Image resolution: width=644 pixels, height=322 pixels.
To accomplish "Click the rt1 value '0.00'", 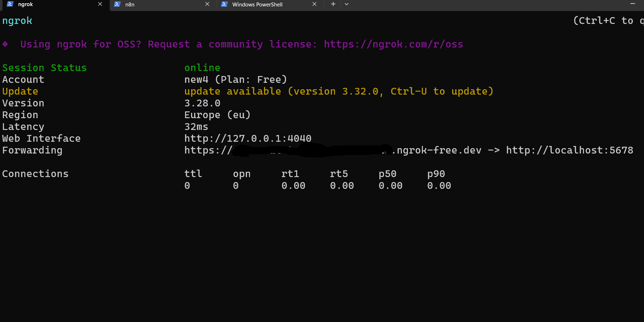I will 293,186.
